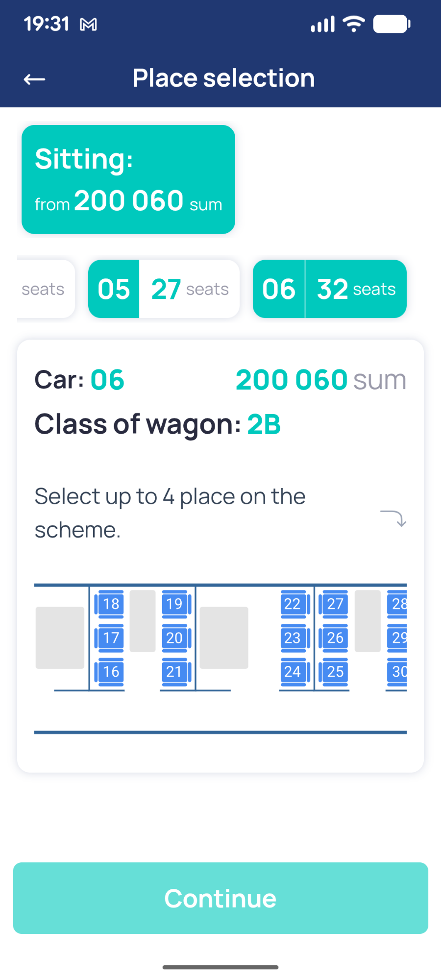
Task: Tap partially visible seat 28
Action: coord(398,604)
